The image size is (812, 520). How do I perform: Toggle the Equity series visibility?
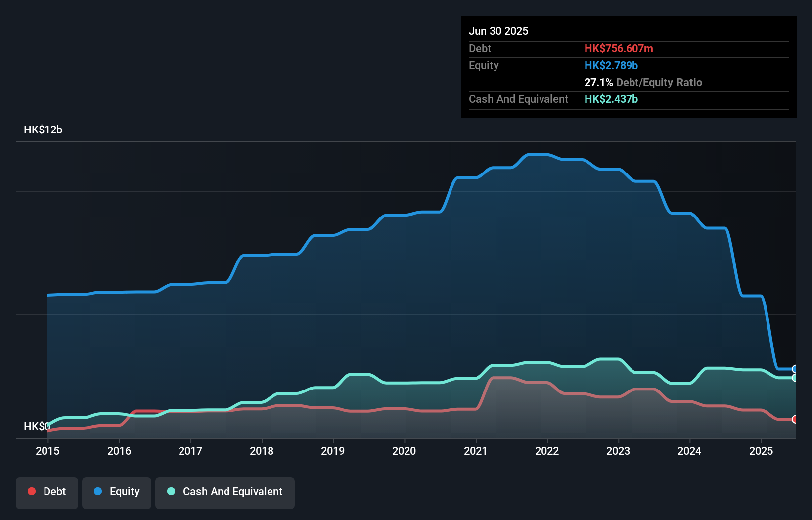(116, 491)
